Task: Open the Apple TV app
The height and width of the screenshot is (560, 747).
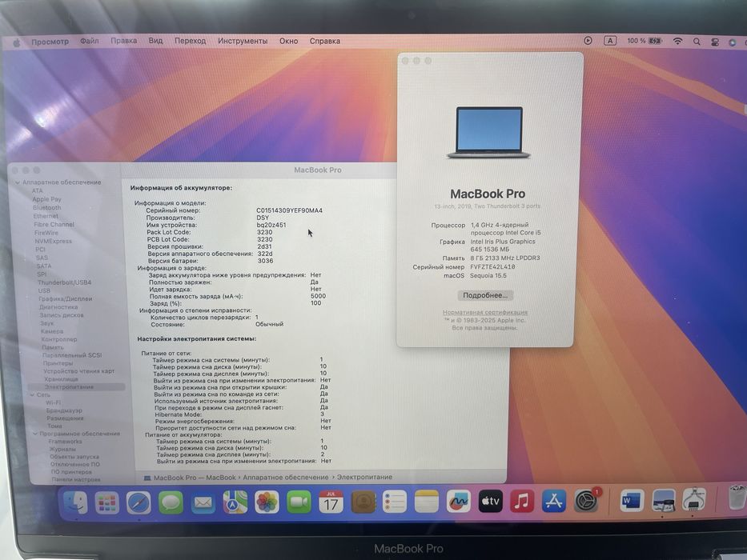Action: coord(490,502)
